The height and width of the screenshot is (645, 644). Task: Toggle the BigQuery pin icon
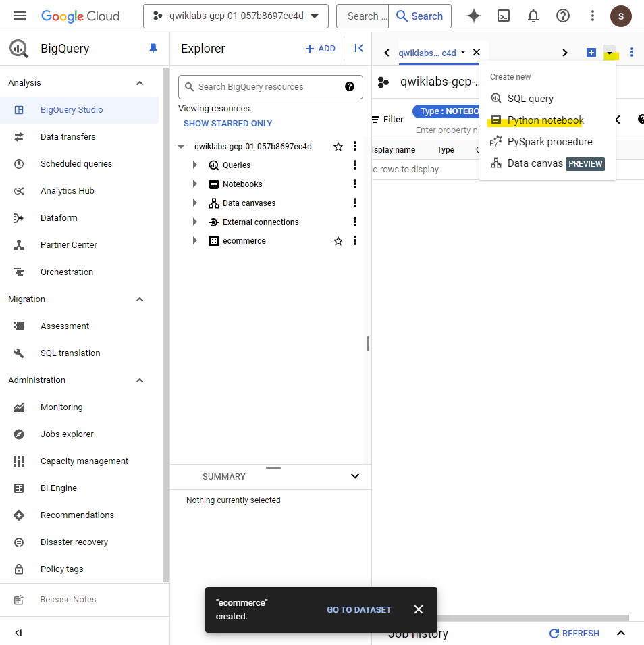pos(153,49)
